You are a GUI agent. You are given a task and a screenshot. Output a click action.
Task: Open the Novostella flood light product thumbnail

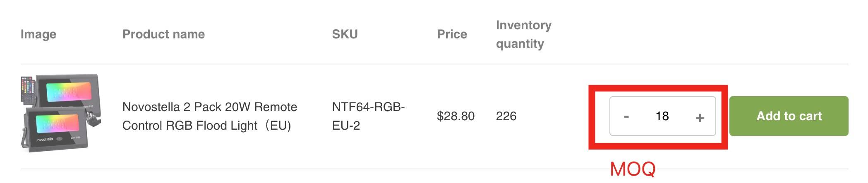pos(61,113)
